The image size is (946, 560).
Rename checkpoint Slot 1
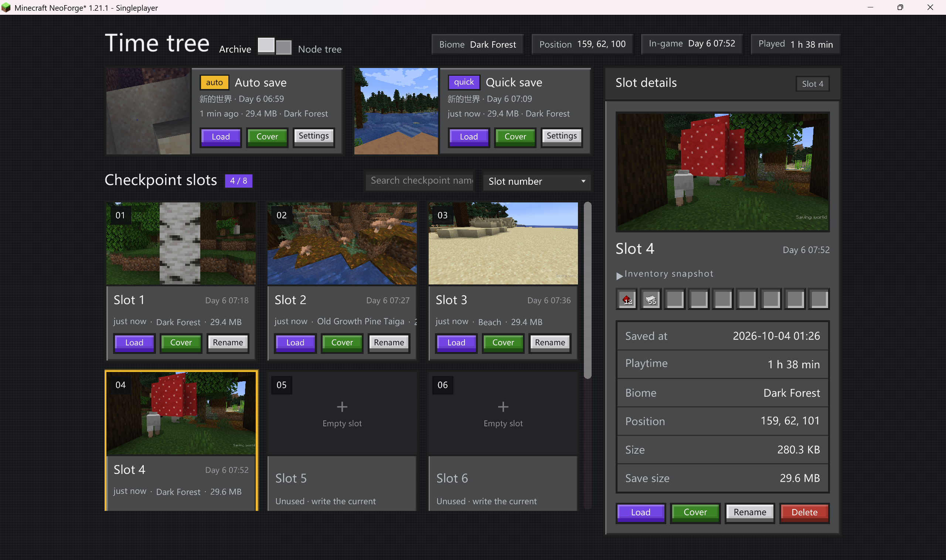pos(228,343)
